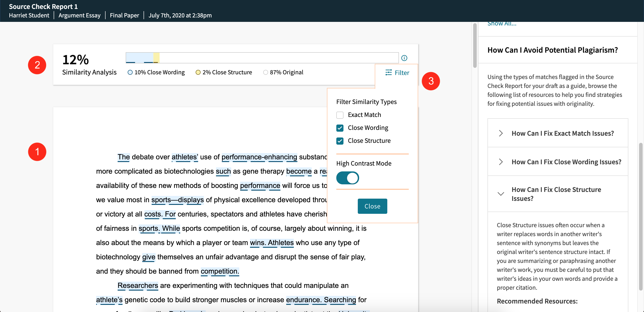
Task: Click the yellow segment of the similarity bar
Action: point(157,58)
